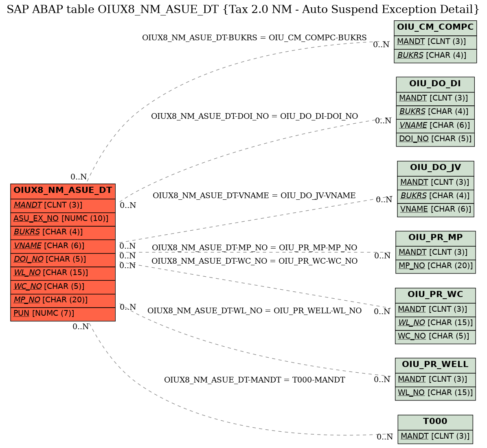Image resolution: width=487 pixels, height=448 pixels.
Task: Select MANDT field in OIU_PR_MP
Action: (x=435, y=253)
